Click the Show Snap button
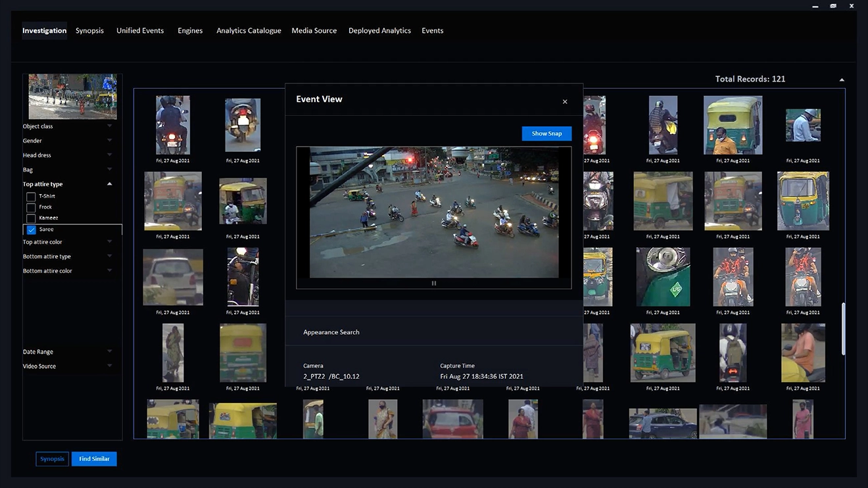This screenshot has width=868, height=488. pyautogui.click(x=546, y=134)
